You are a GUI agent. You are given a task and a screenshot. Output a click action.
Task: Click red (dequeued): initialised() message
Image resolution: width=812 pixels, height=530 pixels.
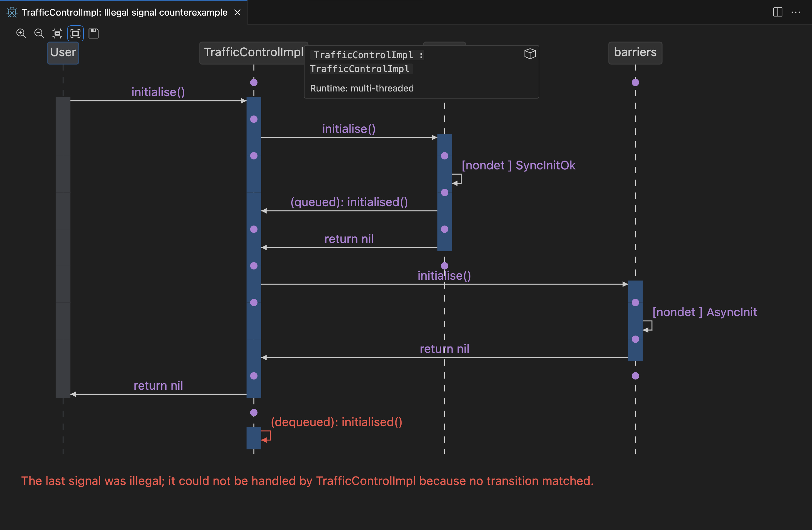pyautogui.click(x=336, y=422)
